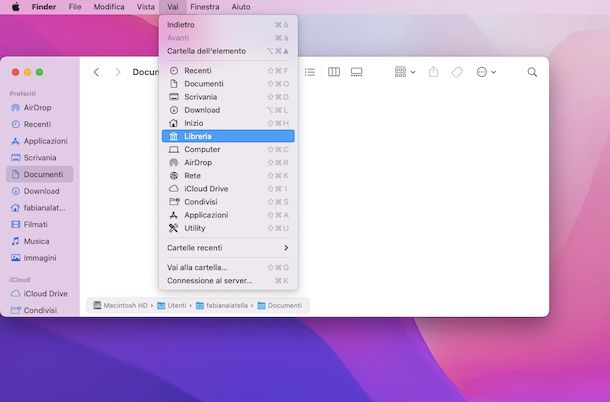610x402 pixels.
Task: Open the fabianalat... home folder in sidebar
Action: (x=40, y=208)
